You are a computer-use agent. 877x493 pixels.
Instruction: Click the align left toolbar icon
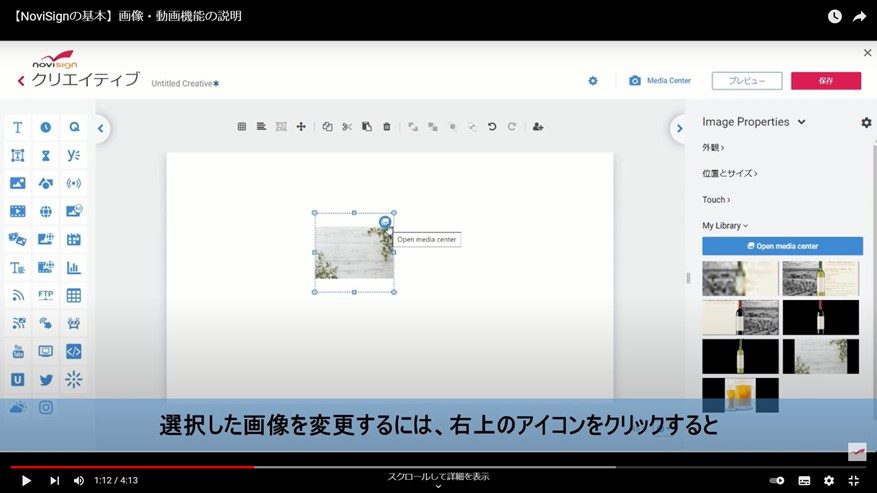pos(261,127)
